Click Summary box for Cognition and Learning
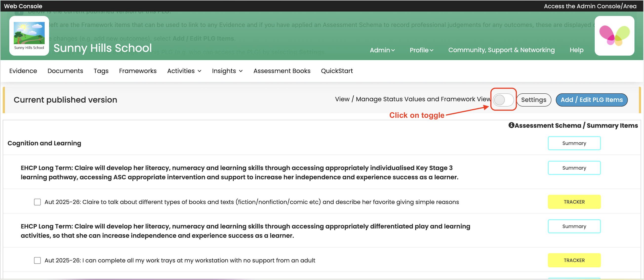Viewport: 644px width, 280px height. (574, 143)
